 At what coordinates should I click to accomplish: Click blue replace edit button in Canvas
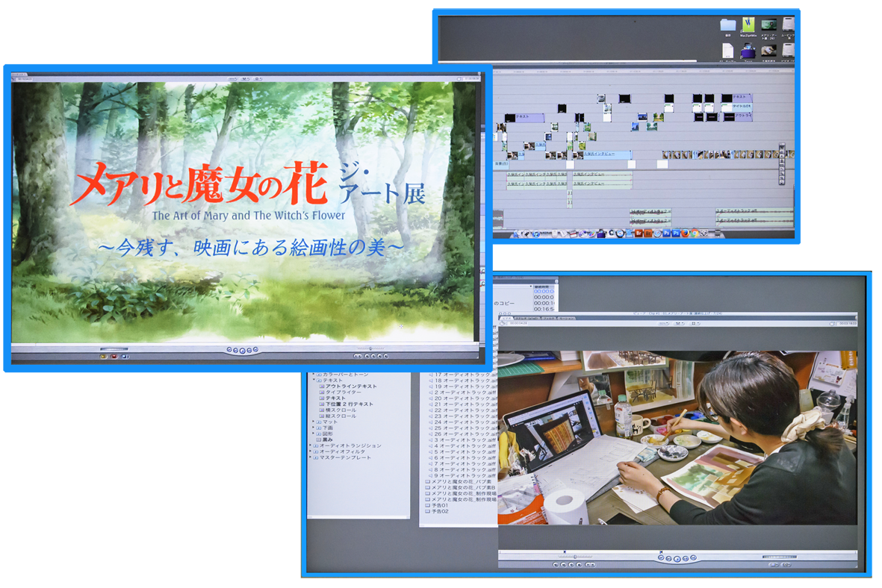click(x=125, y=357)
